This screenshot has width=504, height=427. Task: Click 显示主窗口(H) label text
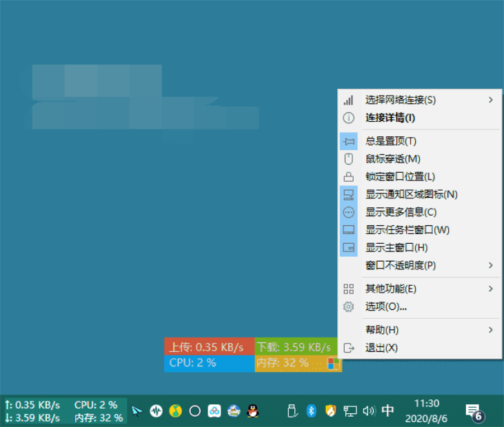click(396, 247)
